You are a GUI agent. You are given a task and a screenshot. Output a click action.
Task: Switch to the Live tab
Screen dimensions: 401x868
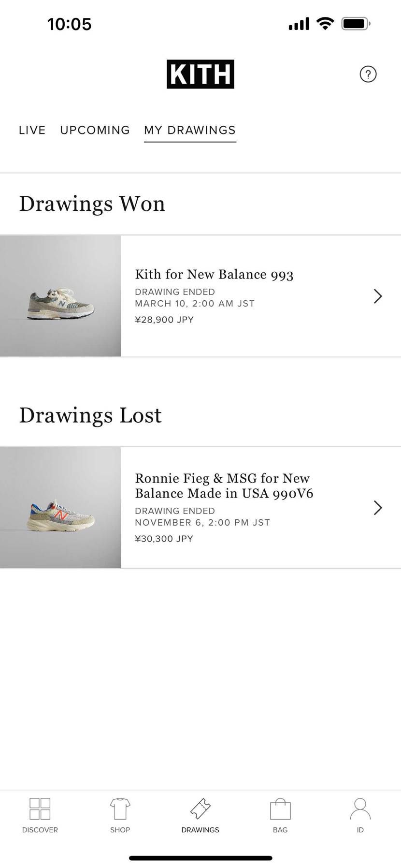tap(32, 130)
